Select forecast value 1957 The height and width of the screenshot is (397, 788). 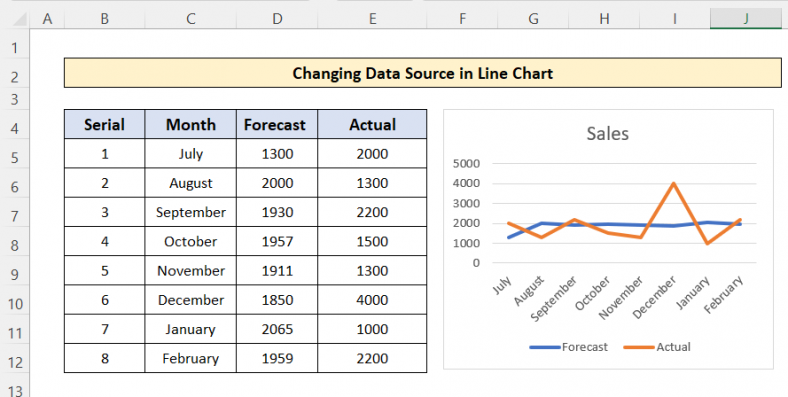pyautogui.click(x=277, y=241)
